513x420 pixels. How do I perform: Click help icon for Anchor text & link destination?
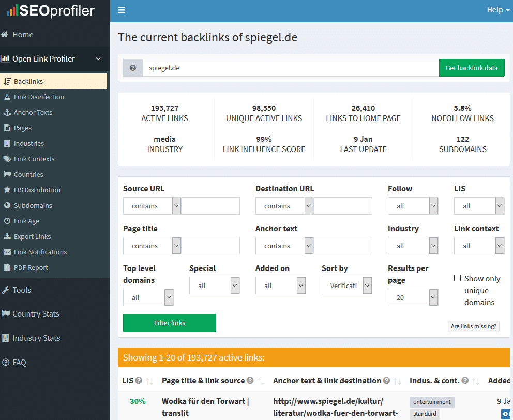pyautogui.click(x=386, y=380)
